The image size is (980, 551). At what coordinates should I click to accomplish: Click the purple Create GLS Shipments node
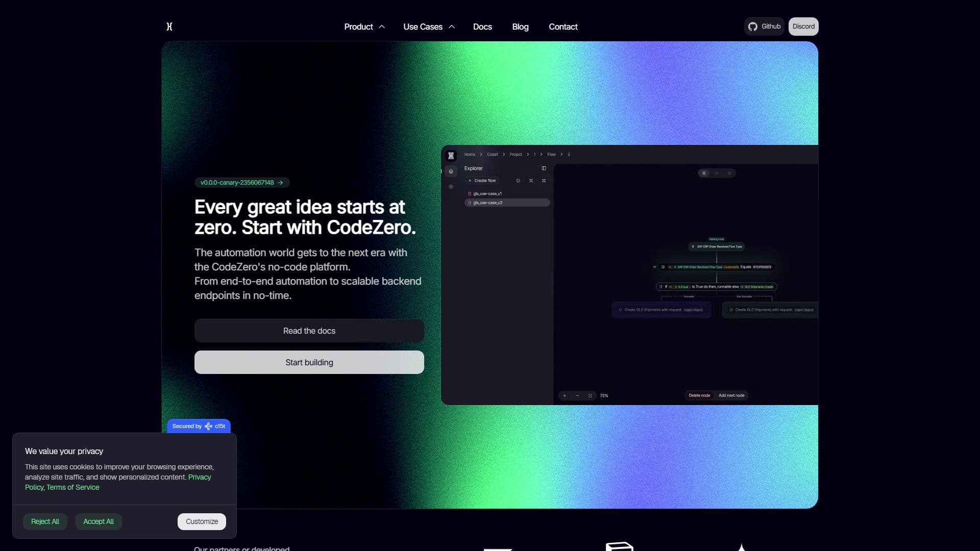(x=661, y=310)
